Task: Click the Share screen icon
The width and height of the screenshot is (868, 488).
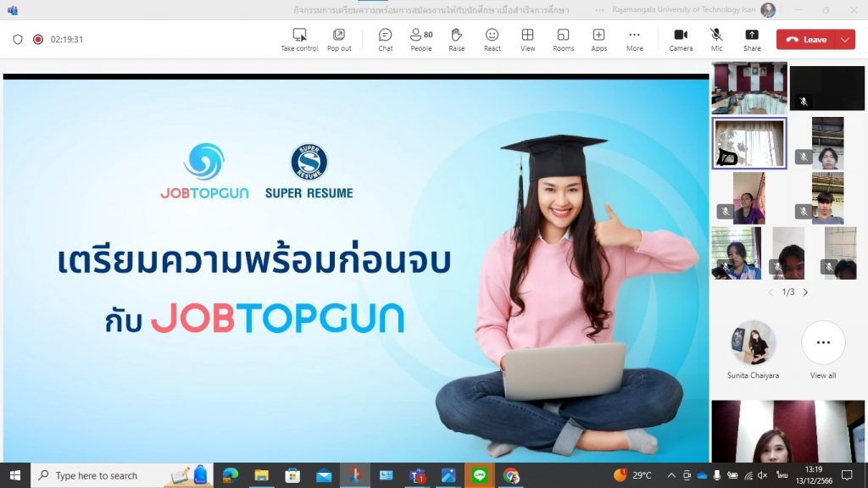Action: click(751, 39)
